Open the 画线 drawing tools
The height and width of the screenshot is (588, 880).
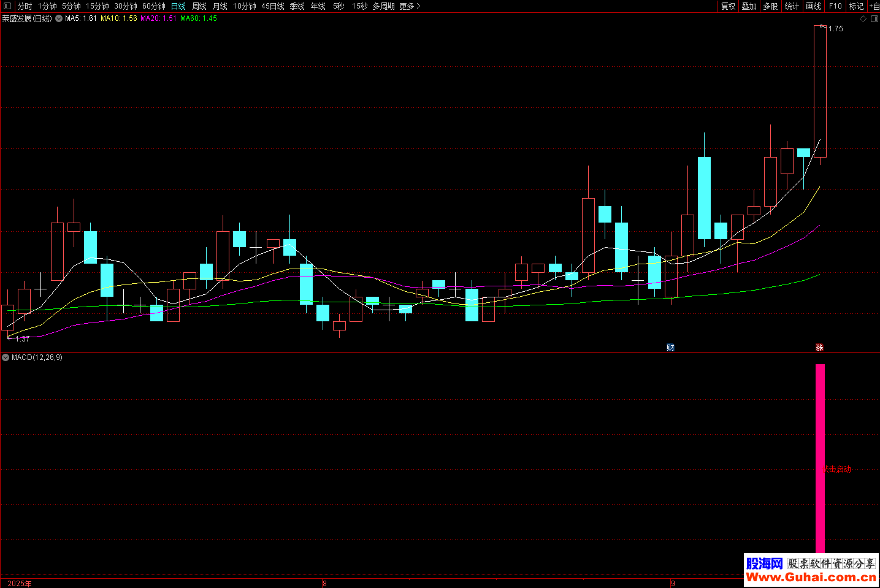point(814,6)
